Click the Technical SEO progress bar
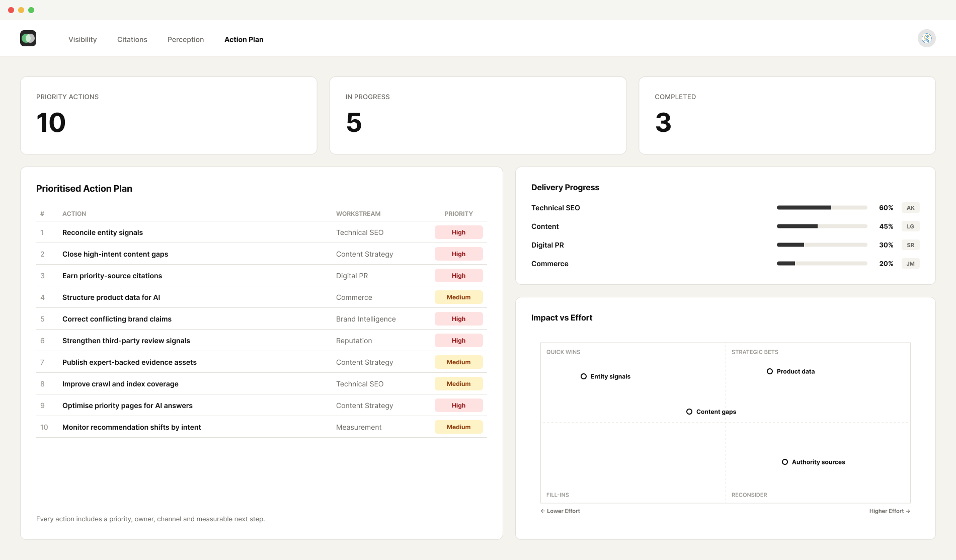The image size is (956, 560). [x=822, y=208]
